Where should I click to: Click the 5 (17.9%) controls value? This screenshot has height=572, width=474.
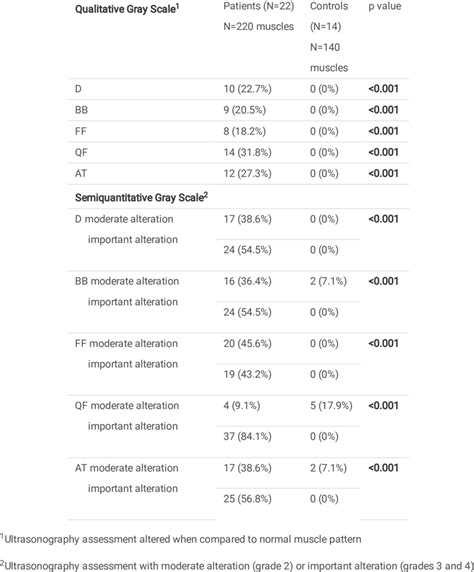click(x=331, y=406)
